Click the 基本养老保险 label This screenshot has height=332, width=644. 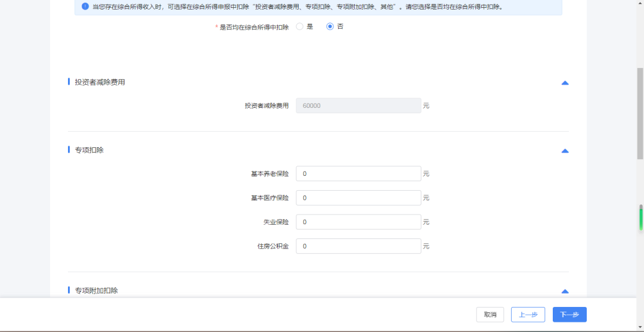click(x=270, y=174)
